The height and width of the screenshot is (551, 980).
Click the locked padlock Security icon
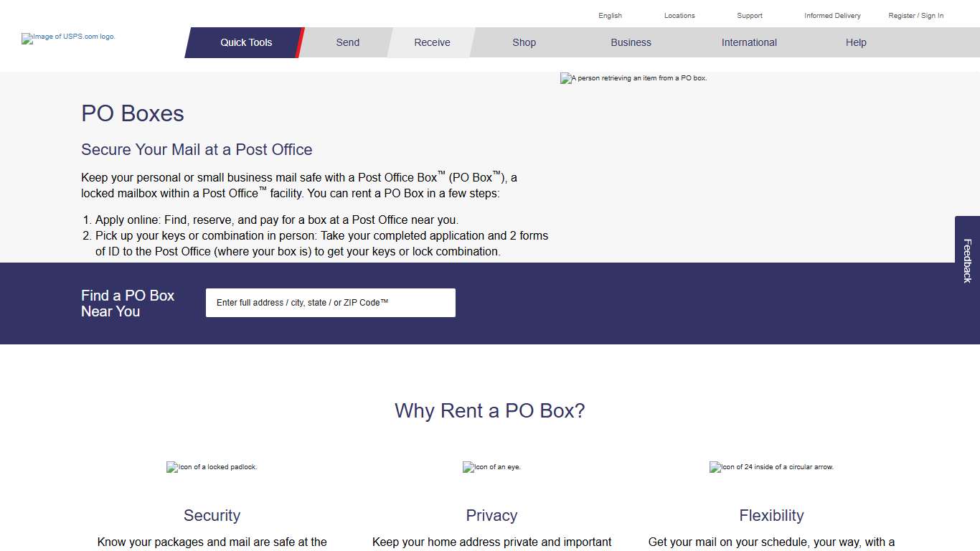click(212, 467)
